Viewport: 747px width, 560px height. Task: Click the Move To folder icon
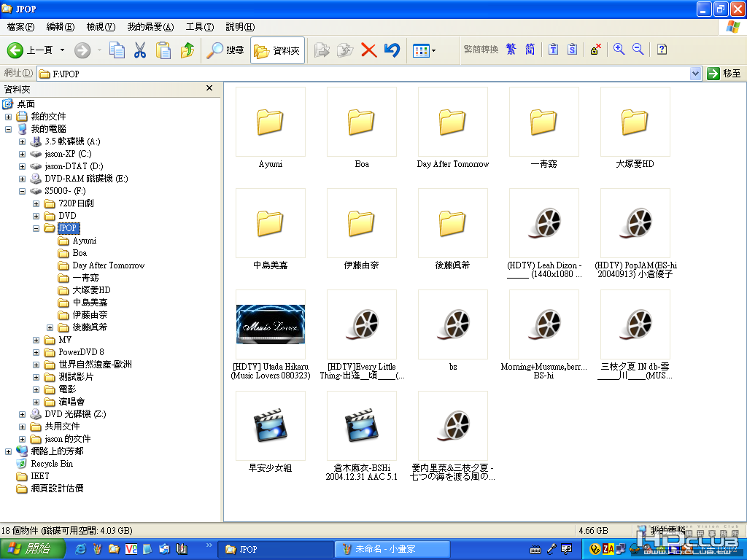click(322, 50)
